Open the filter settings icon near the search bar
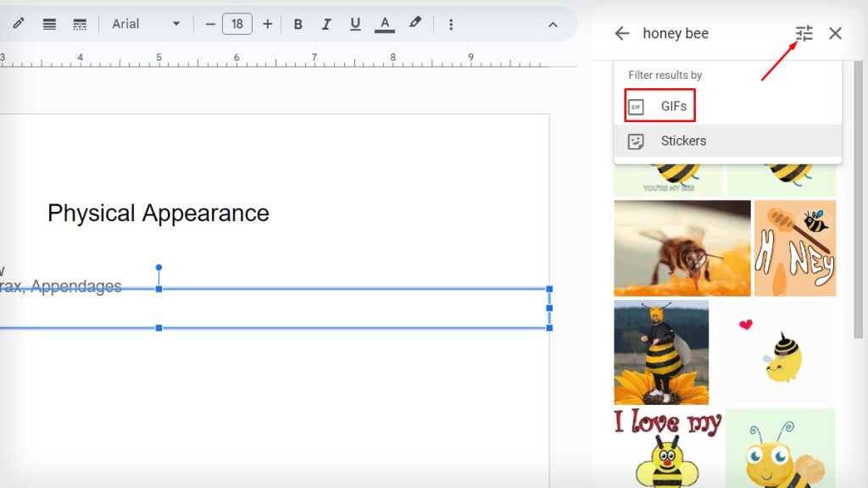Viewport: 868px width, 488px height. click(x=804, y=33)
